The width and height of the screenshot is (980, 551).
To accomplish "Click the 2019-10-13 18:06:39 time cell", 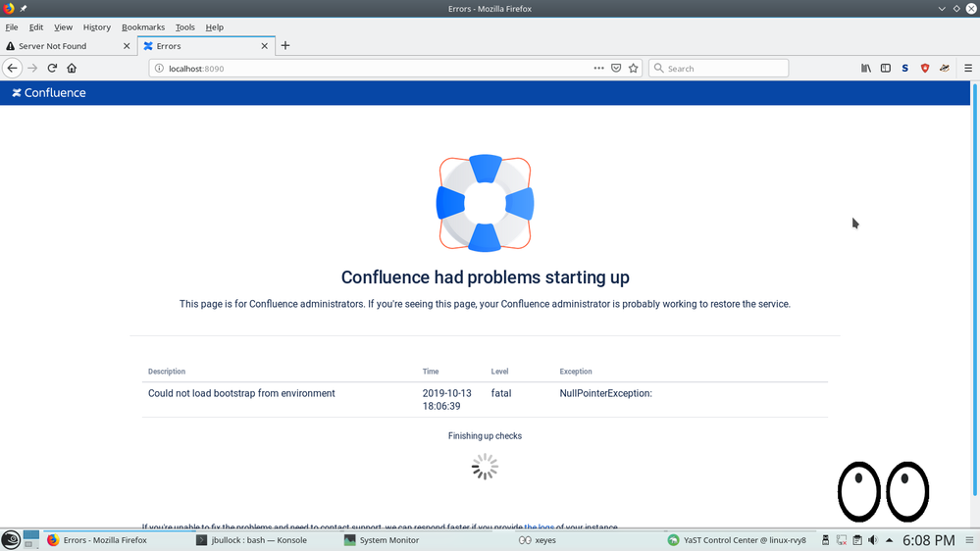I will [x=447, y=400].
